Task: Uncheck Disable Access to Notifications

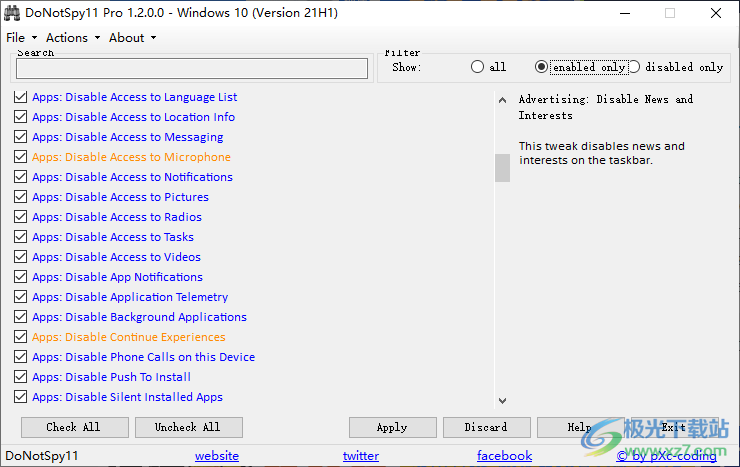Action: (20, 177)
